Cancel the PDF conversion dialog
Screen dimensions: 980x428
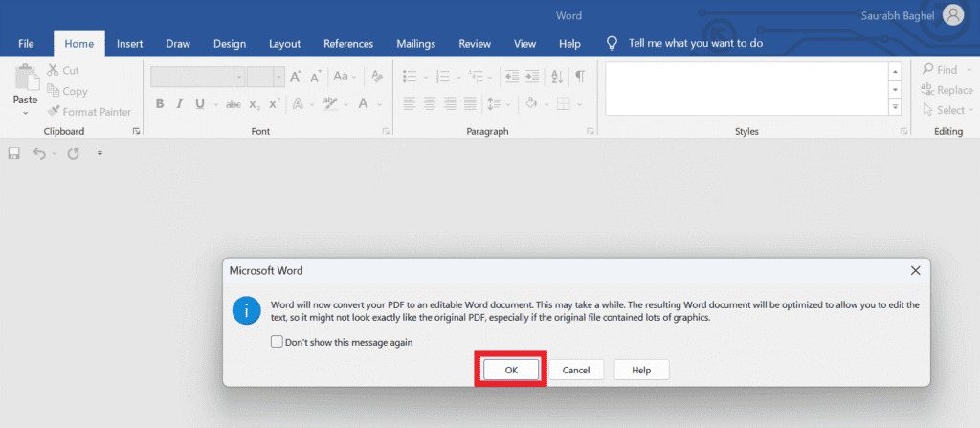576,370
